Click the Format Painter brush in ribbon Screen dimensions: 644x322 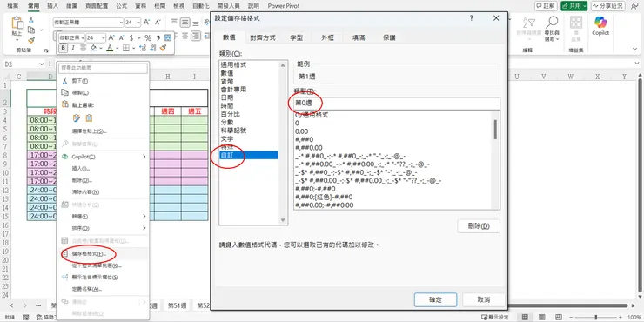(30, 40)
